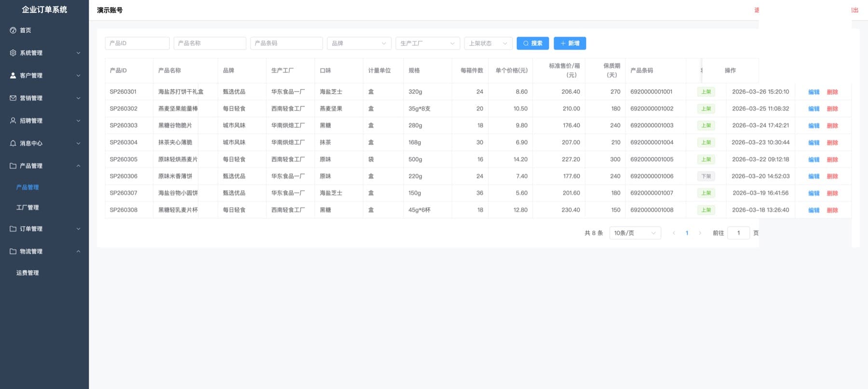Delete product SP260306 via 删除 link
The width and height of the screenshot is (868, 389).
(832, 177)
